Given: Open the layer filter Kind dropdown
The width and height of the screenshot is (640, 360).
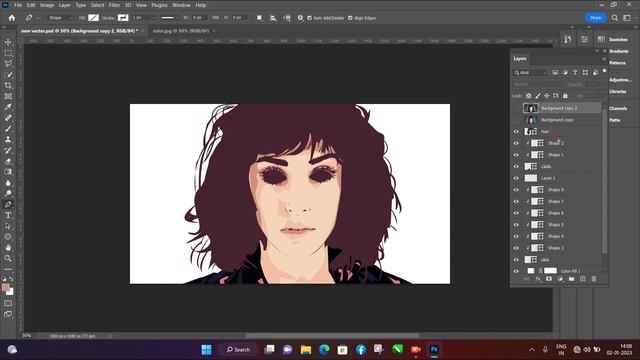Looking at the screenshot, I should tap(531, 73).
